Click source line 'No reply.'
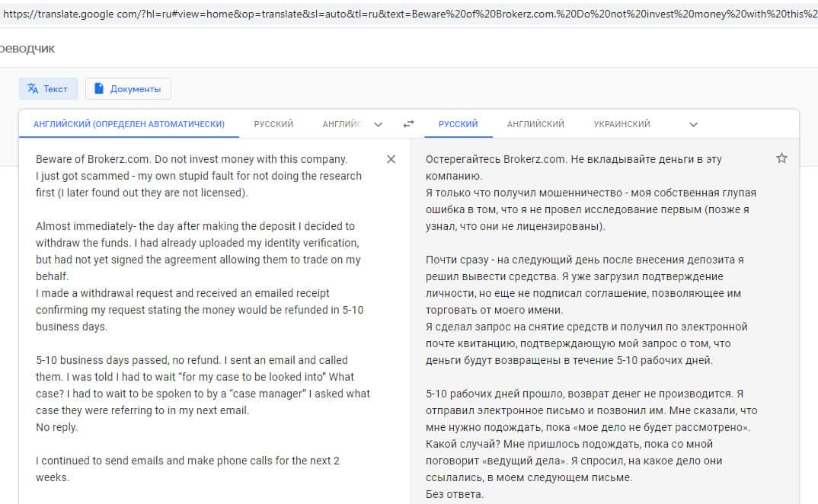This screenshot has width=818, height=504. (x=57, y=427)
